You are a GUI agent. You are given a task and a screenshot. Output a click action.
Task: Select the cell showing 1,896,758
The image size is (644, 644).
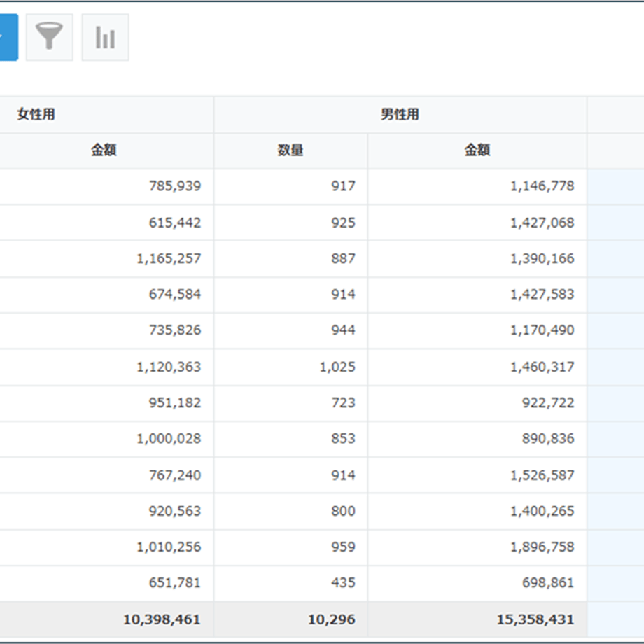click(477, 547)
